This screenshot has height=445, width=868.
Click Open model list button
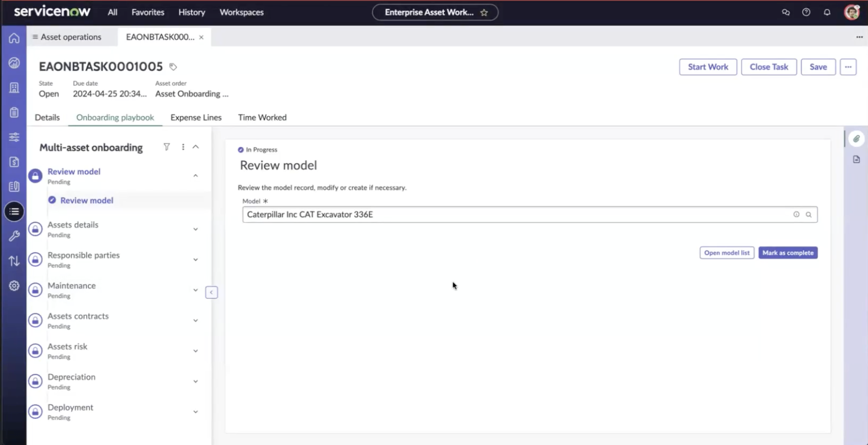point(727,253)
